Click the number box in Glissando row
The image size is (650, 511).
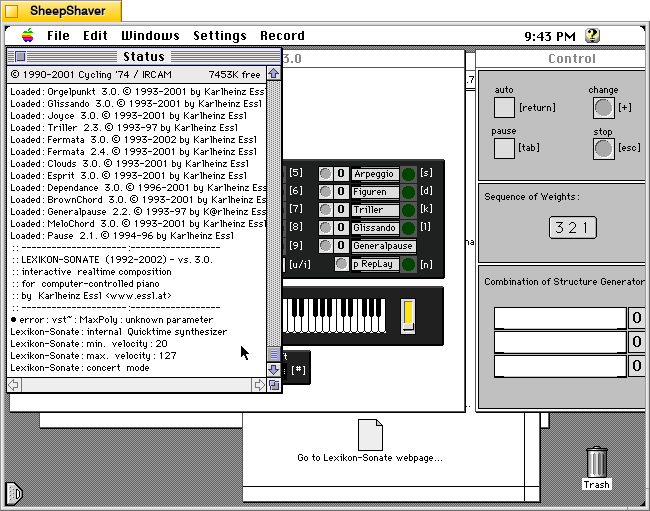(x=341, y=228)
